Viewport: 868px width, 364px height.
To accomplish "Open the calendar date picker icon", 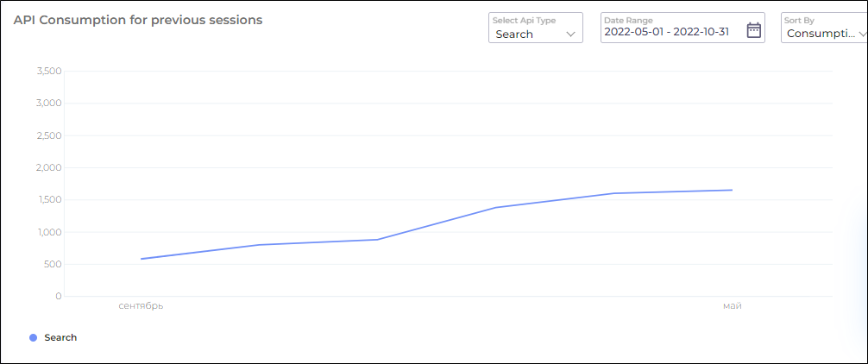I will 753,30.
